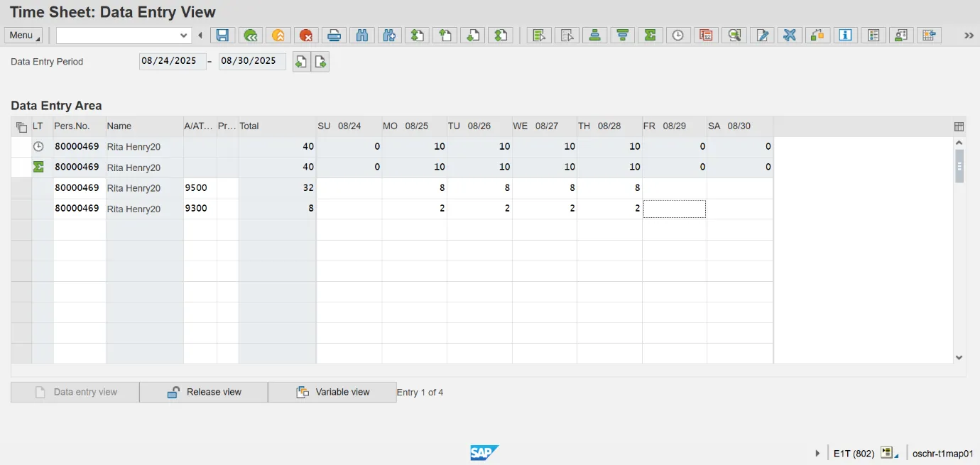Switch to Data entry view tab
This screenshot has height=465, width=980.
click(75, 392)
